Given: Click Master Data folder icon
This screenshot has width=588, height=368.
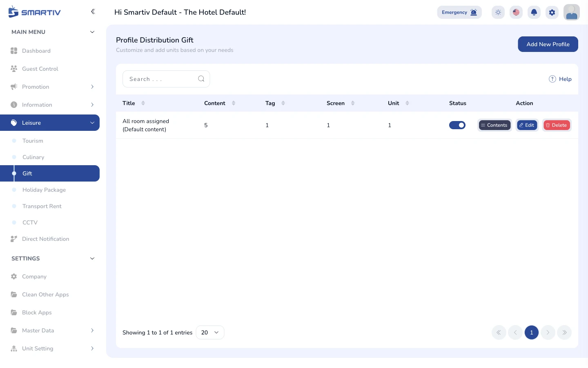Looking at the screenshot, I should 14,330.
